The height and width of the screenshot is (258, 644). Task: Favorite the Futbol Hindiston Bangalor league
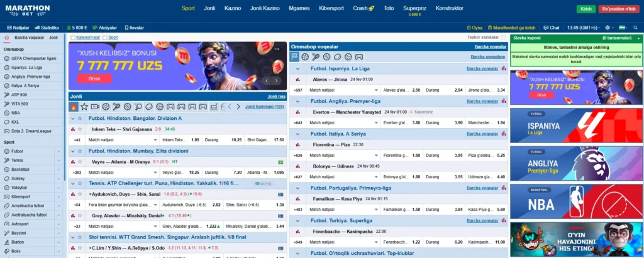[x=80, y=119]
